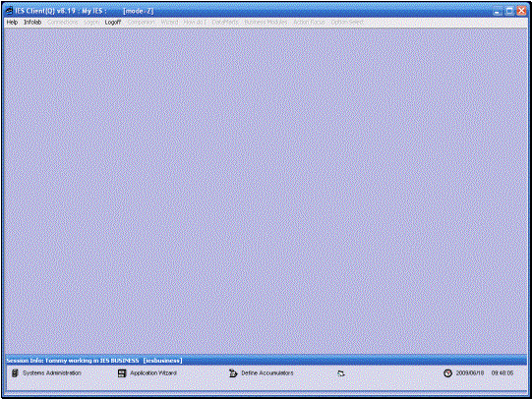Image resolution: width=532 pixels, height=399 pixels.
Task: Click the greyed Action Focus menu item
Action: 309,22
